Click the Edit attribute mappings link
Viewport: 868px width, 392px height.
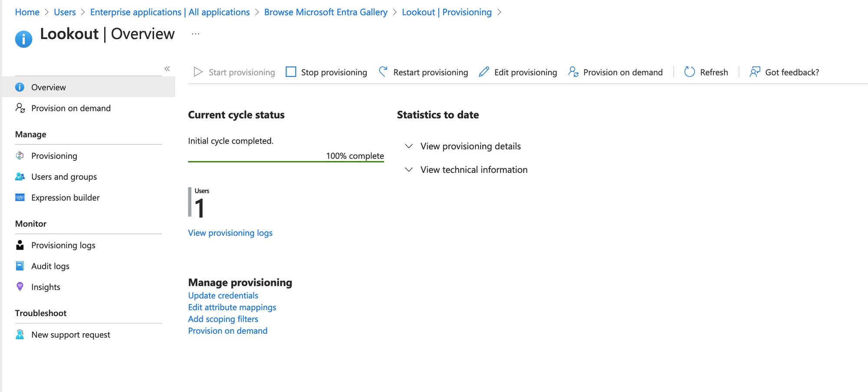coord(232,307)
